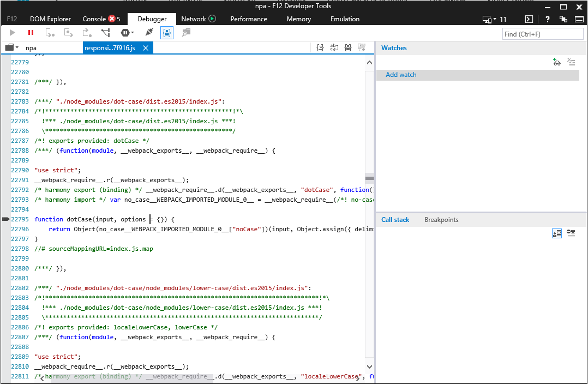Maximize the F12 Developer Tools window
588x385 pixels.
coord(563,7)
